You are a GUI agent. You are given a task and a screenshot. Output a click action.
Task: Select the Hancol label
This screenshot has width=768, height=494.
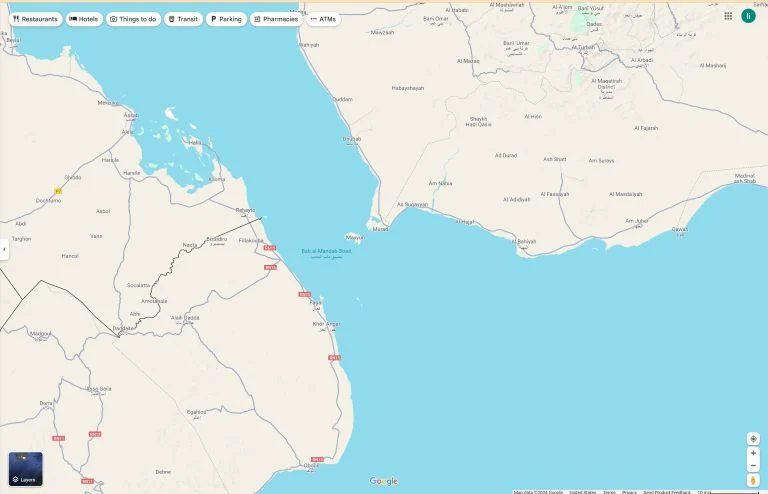pos(70,256)
